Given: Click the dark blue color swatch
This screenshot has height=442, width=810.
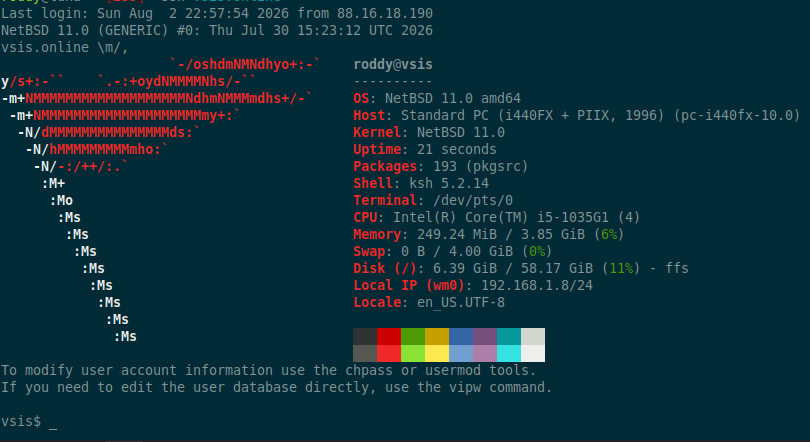Looking at the screenshot, I should coord(461,336).
